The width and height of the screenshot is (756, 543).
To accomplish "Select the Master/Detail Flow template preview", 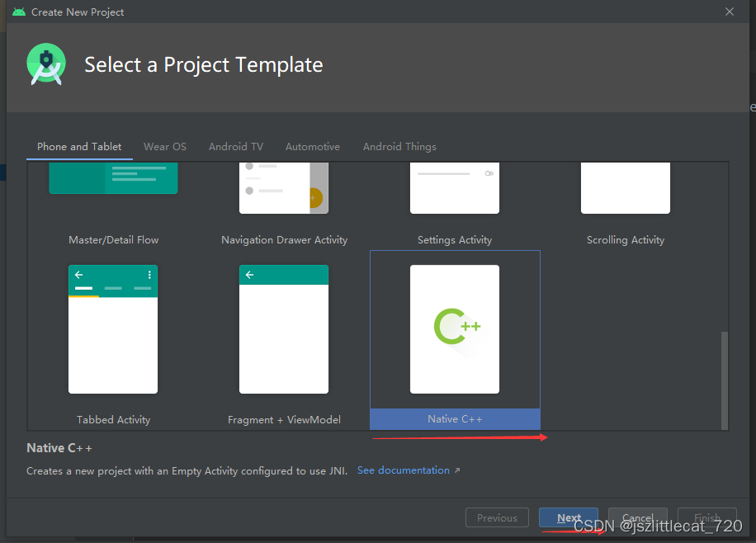I will (113, 178).
